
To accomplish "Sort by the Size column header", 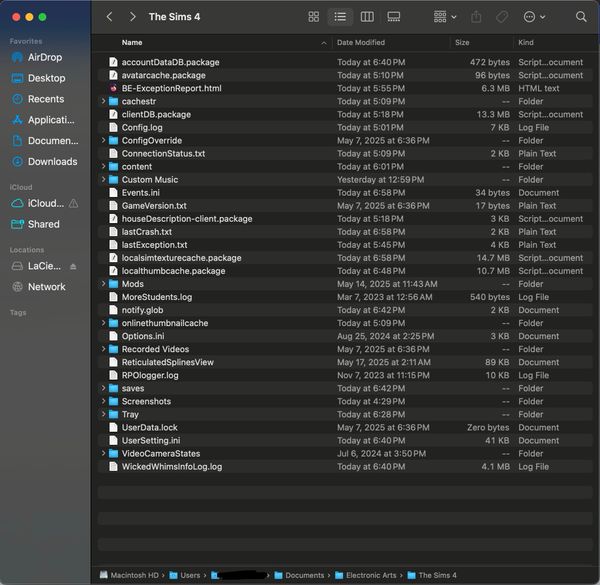I will tap(462, 43).
